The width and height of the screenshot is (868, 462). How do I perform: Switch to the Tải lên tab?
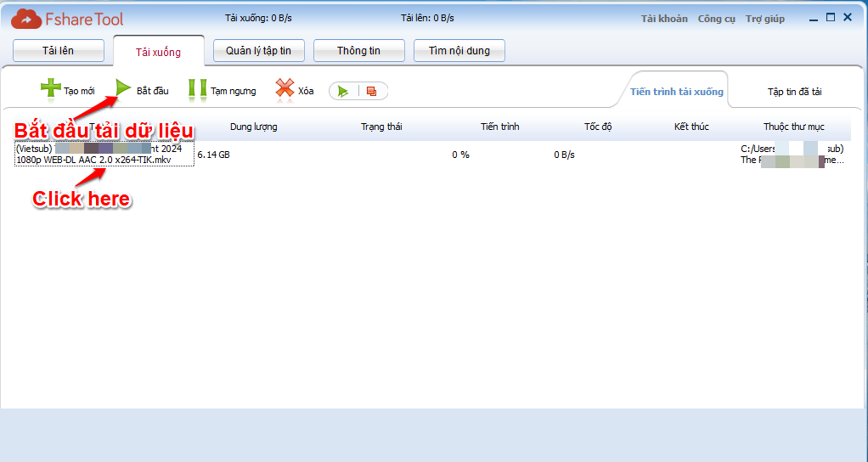pos(59,51)
